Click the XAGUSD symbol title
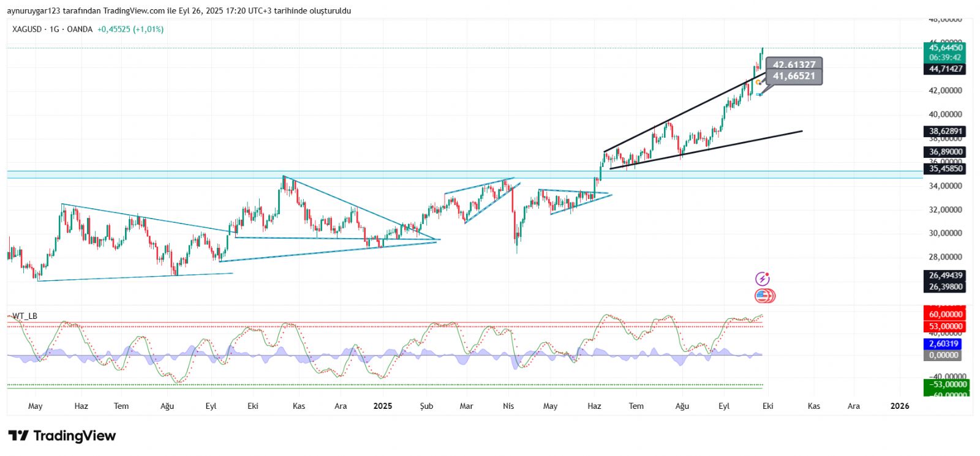This screenshot has width=980, height=456. click(27, 29)
